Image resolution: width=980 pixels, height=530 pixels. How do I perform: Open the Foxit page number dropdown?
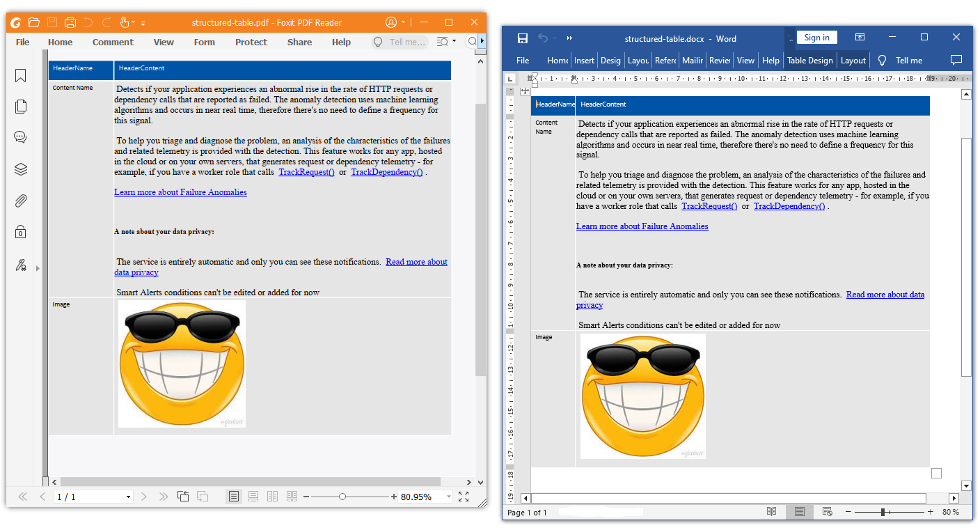pos(128,497)
